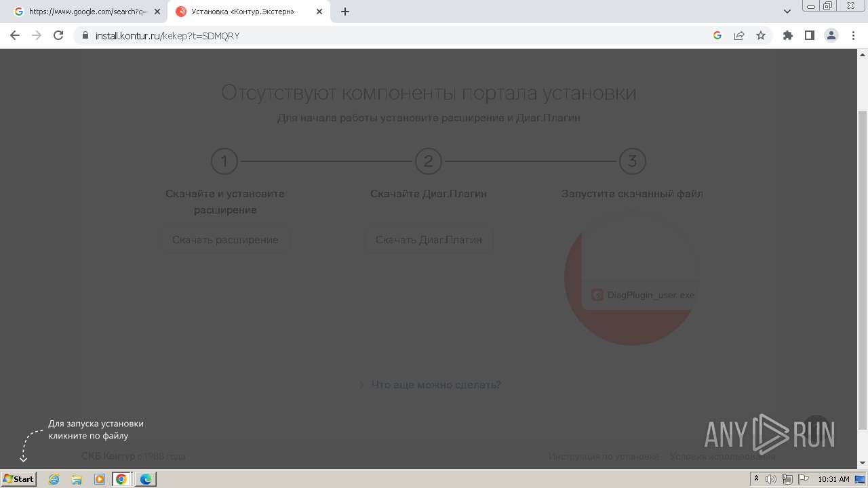Open Microsoft Edge from the taskbar
This screenshot has width=868, height=488.
(145, 479)
